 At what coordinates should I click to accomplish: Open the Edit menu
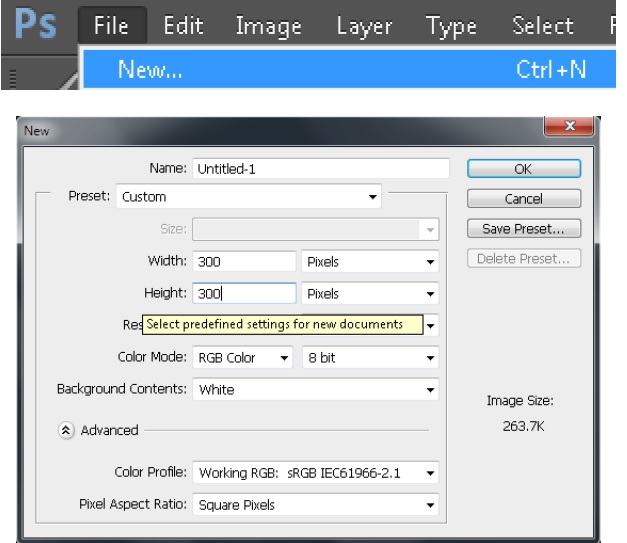[183, 26]
